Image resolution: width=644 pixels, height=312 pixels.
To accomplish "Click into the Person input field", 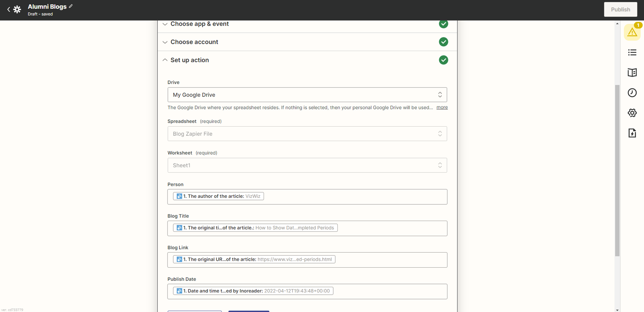I will coord(307,197).
